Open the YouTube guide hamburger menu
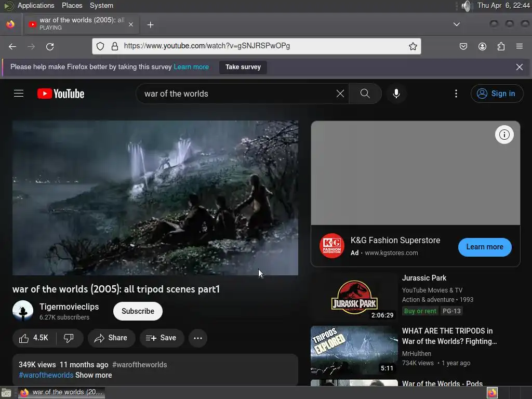 pos(19,94)
